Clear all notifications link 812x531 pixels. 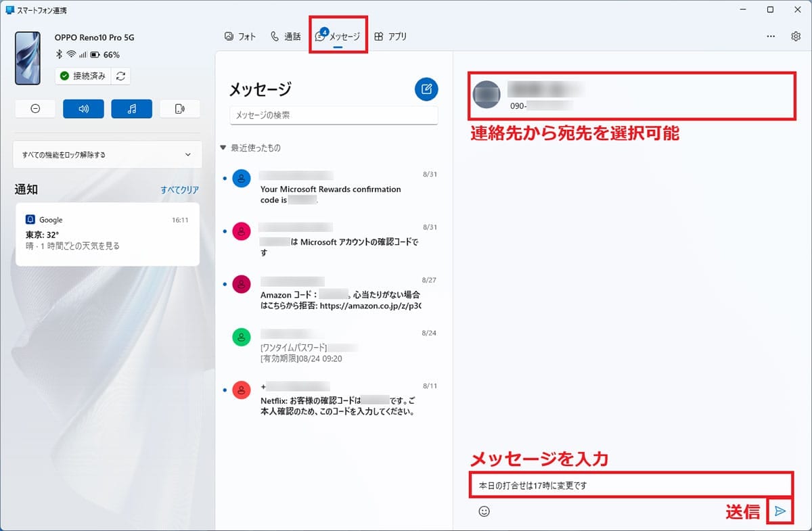click(180, 190)
